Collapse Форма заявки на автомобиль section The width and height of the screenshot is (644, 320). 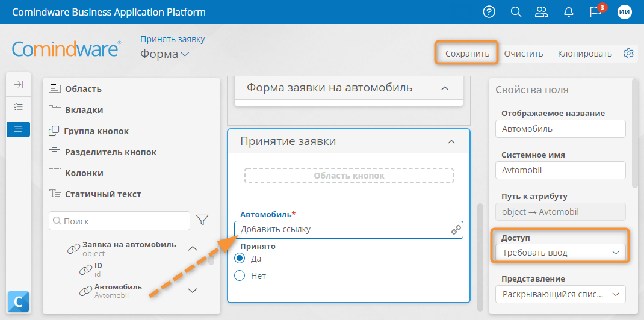pos(444,88)
